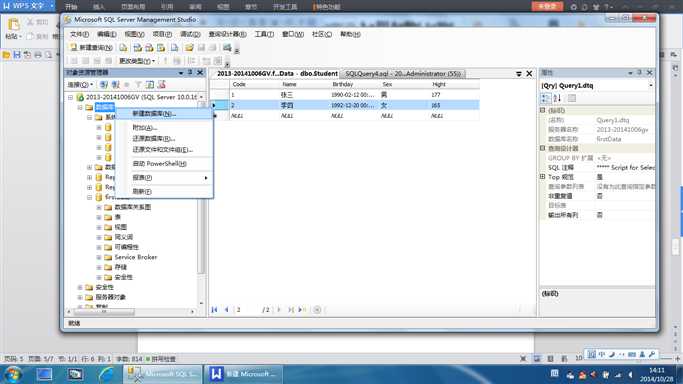Click Microsoft SQL Server taskbar button
683x384 pixels.
[x=162, y=374]
